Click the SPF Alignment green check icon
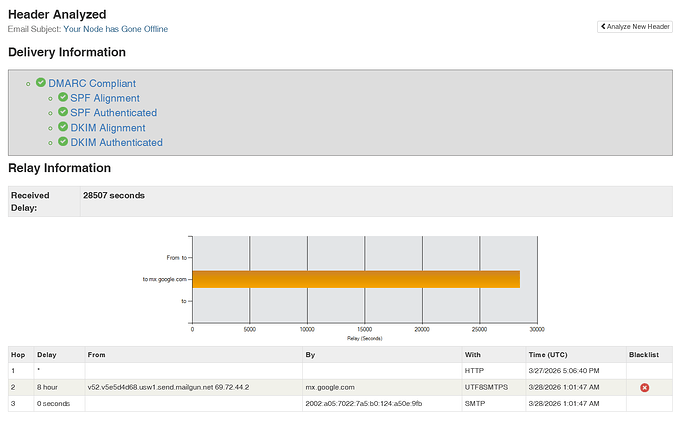The width and height of the screenshot is (690, 425). pos(63,98)
